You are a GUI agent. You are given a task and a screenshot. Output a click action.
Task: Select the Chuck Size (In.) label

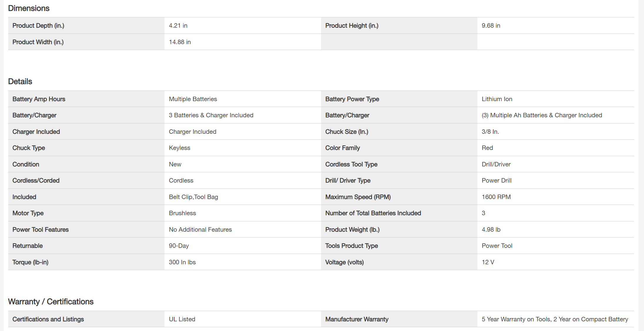click(x=347, y=132)
